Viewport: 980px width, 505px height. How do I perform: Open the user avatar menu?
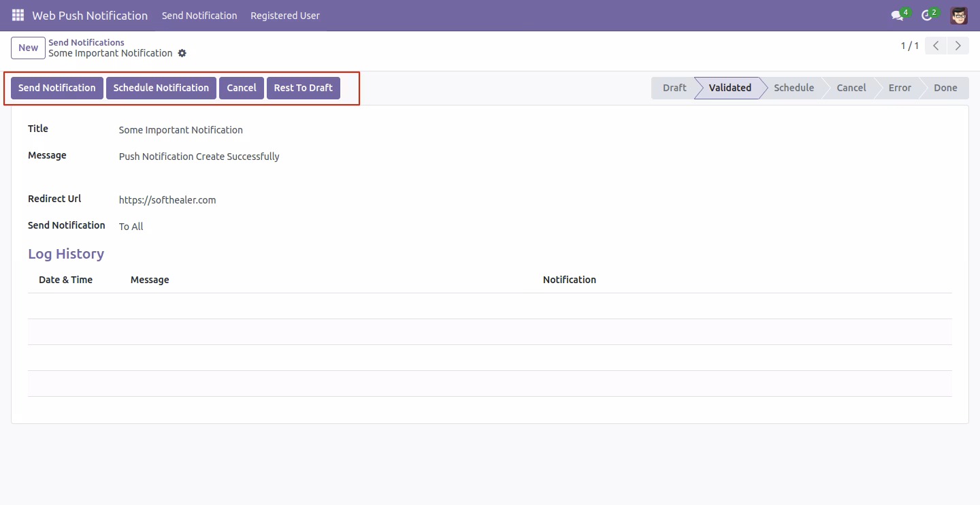point(959,15)
